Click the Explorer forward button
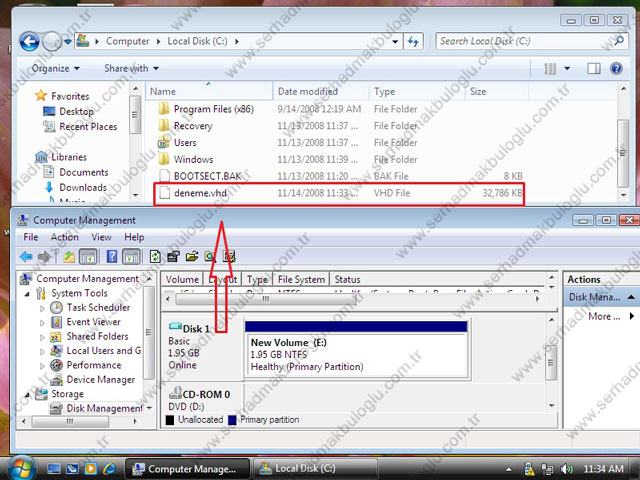This screenshot has height=480, width=640. (52, 41)
